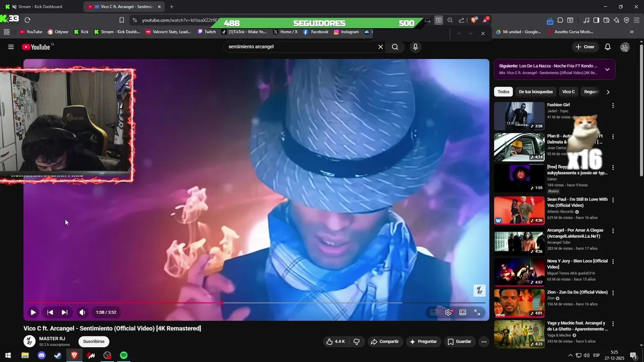Open Assetto Corsa Mods bookmark
The image size is (644, 362).
pyautogui.click(x=569, y=32)
